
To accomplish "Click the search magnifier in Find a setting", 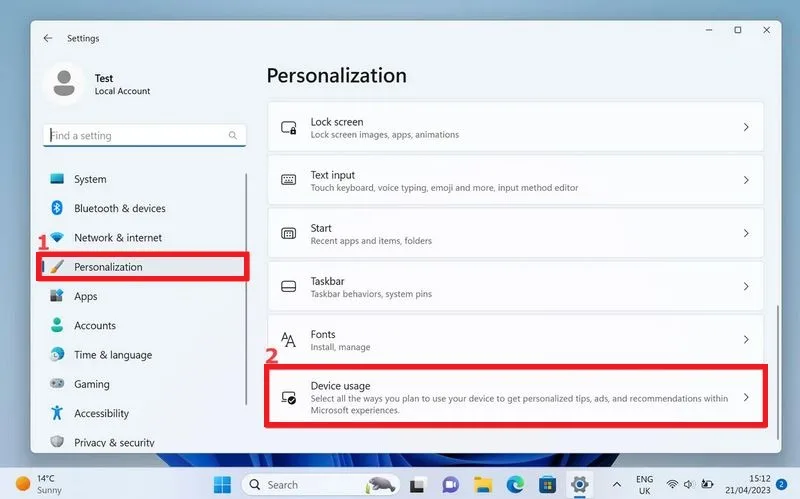I will (233, 135).
